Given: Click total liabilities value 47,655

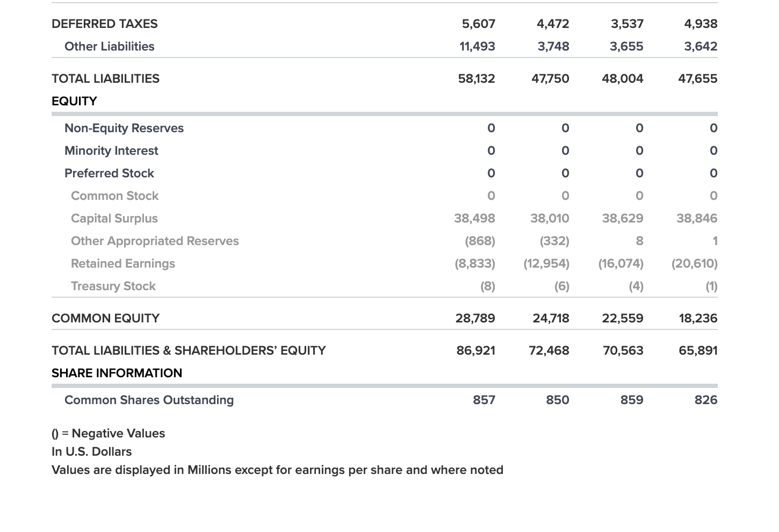Looking at the screenshot, I should [698, 78].
